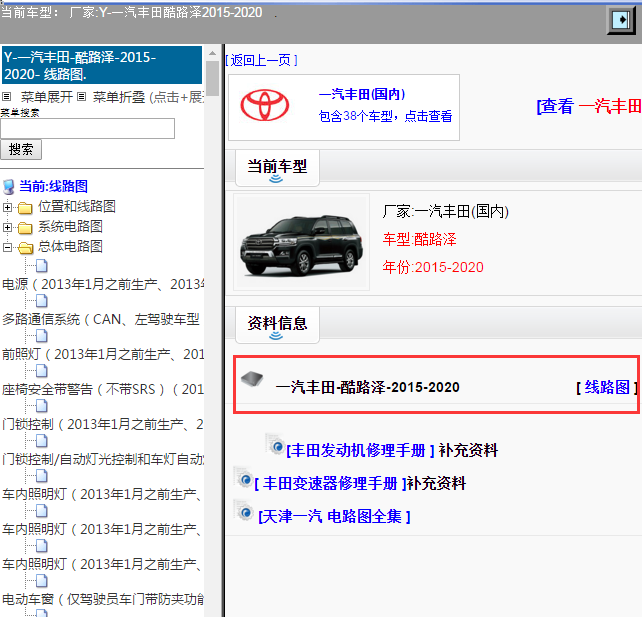
Task: Click the 一汽丰田-酷路泽-2015-2020 title text
Action: pyautogui.click(x=368, y=387)
